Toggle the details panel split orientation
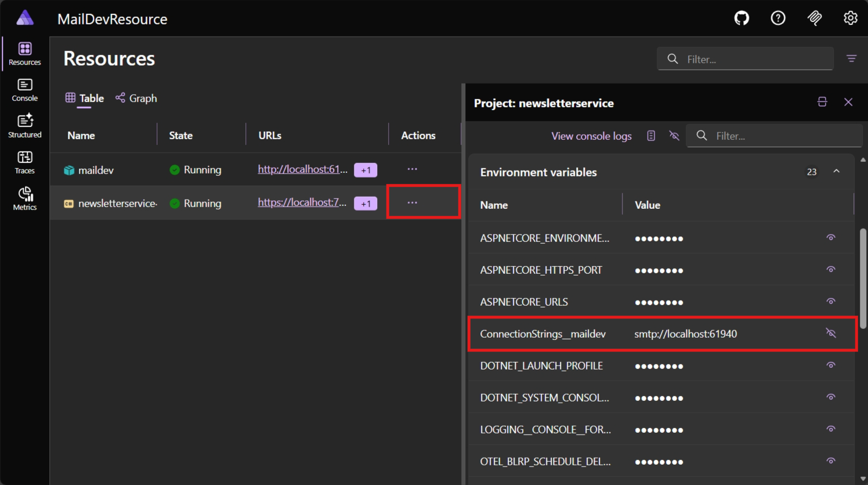The width and height of the screenshot is (868, 485). point(822,102)
